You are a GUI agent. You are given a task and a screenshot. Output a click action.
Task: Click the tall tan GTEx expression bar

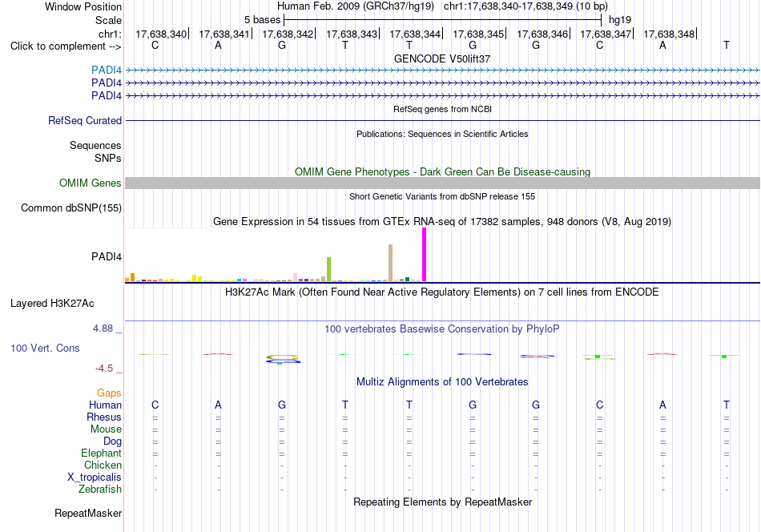point(390,263)
